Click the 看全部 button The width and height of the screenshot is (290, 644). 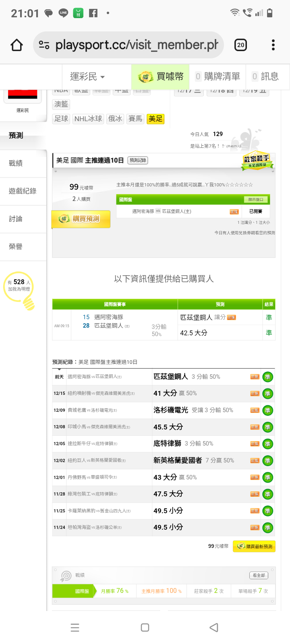(x=259, y=576)
